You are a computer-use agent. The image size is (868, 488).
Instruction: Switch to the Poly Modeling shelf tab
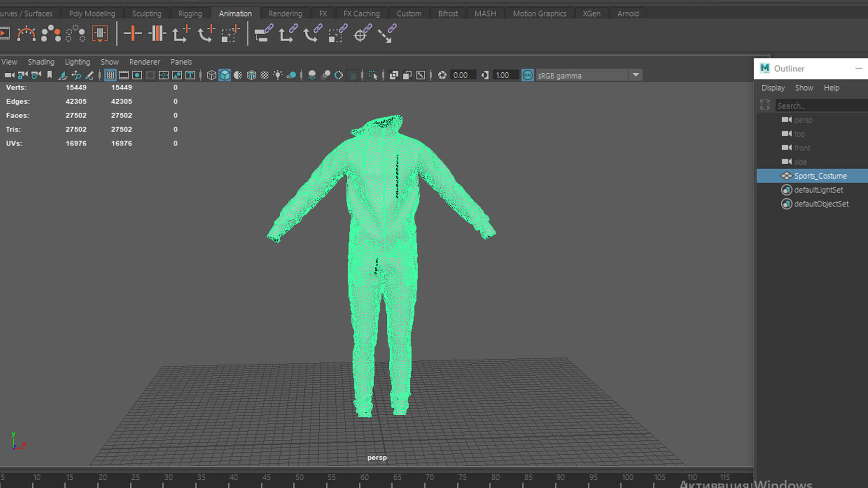click(92, 13)
